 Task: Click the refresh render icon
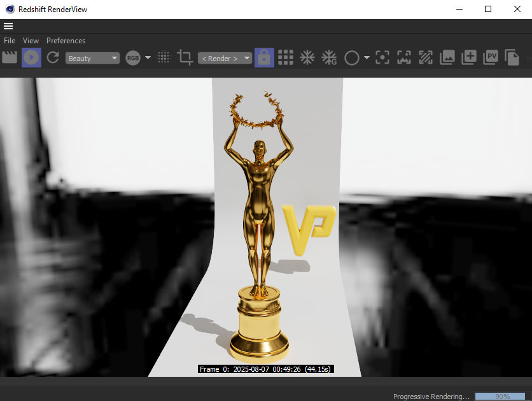(53, 58)
